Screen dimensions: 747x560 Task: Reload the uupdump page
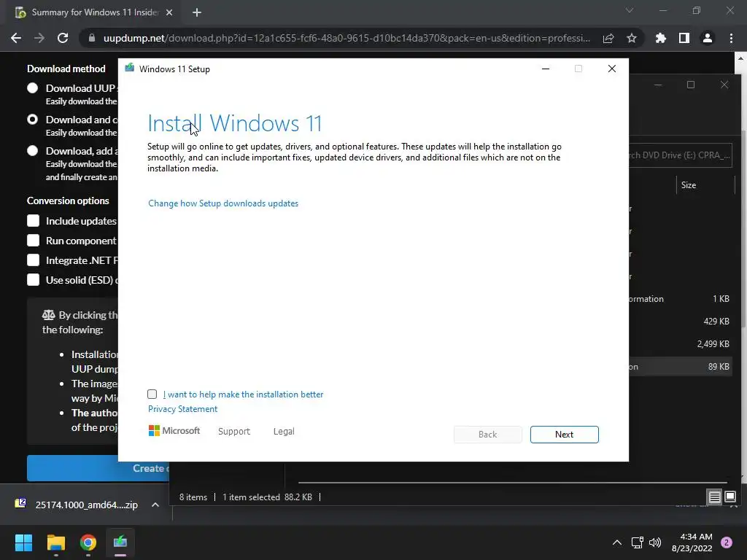pyautogui.click(x=63, y=38)
